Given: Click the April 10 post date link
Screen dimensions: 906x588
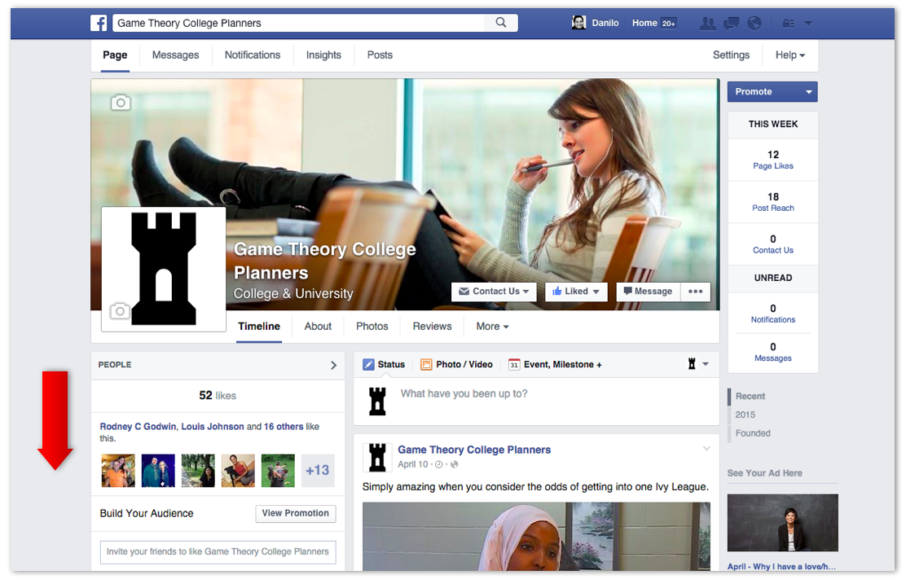Looking at the screenshot, I should [x=412, y=464].
